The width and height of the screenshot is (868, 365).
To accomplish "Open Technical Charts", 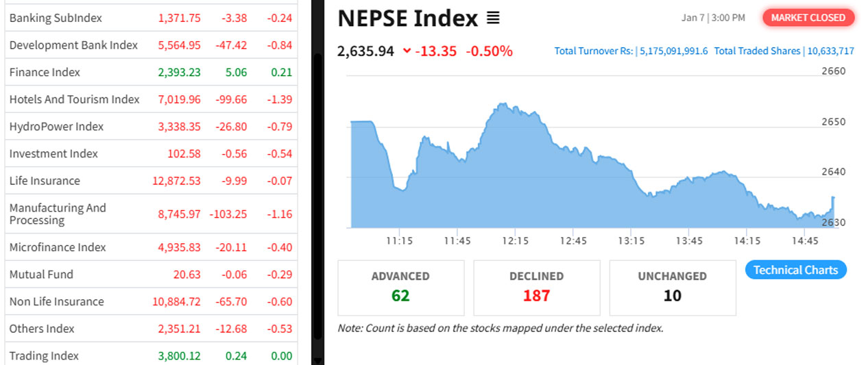I will tap(795, 270).
